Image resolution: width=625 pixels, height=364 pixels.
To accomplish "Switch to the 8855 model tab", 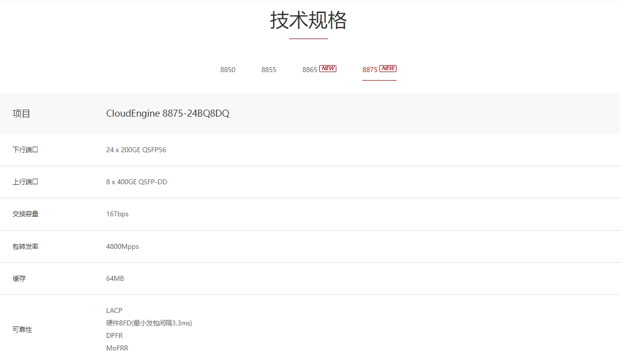I will (269, 70).
